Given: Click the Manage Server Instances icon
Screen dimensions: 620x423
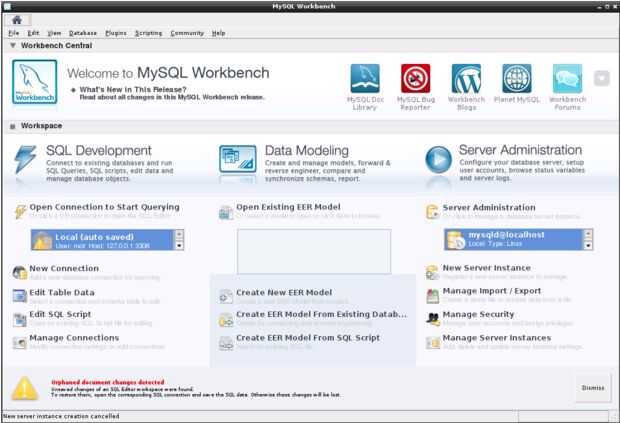Looking at the screenshot, I should click(433, 343).
